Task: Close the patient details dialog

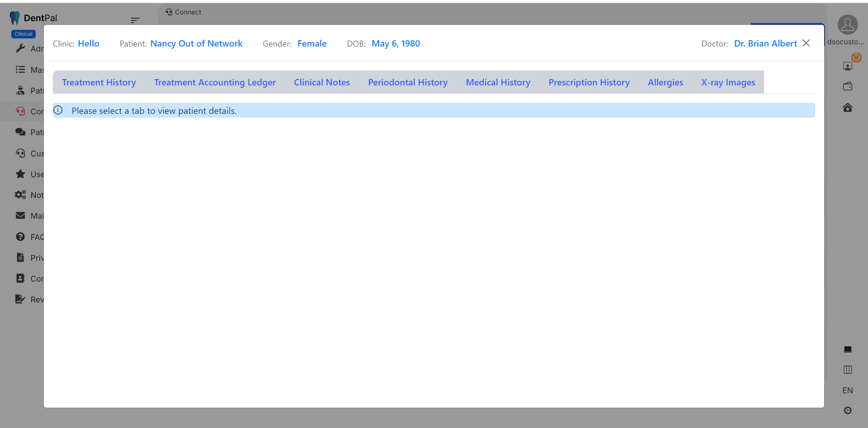Action: (806, 43)
